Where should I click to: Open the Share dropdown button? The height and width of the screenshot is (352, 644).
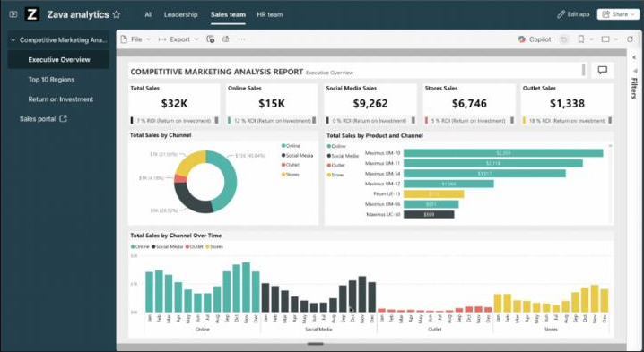(x=618, y=14)
